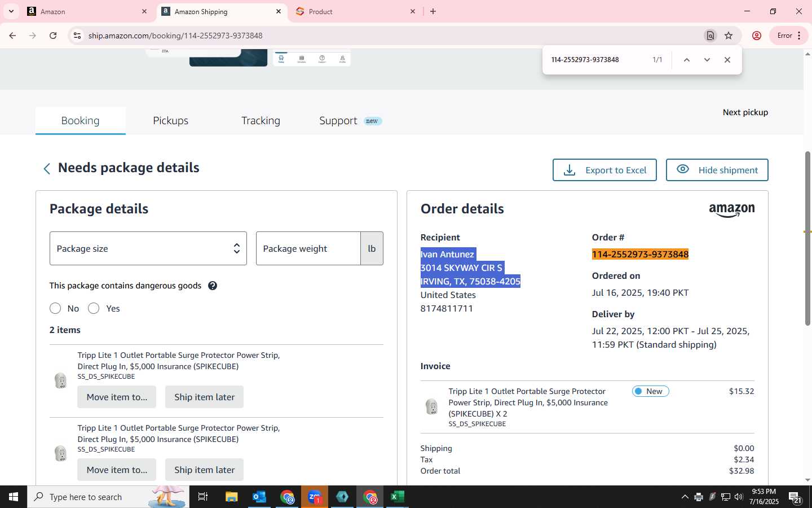Open the Tracking tab
The width and height of the screenshot is (812, 508).
tap(261, 121)
